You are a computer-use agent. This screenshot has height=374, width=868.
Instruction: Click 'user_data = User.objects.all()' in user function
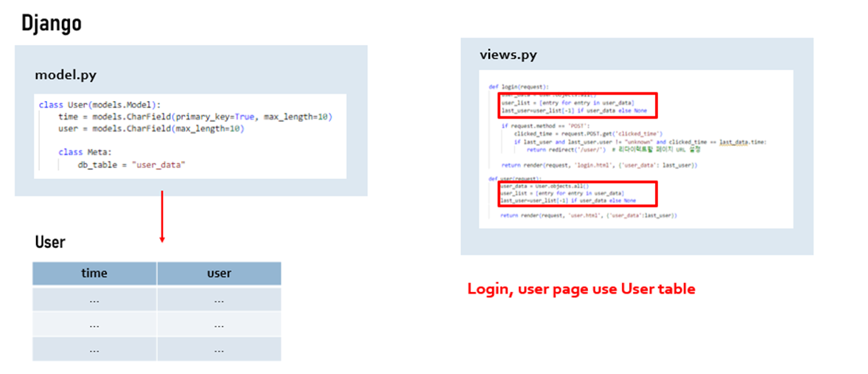(x=545, y=186)
